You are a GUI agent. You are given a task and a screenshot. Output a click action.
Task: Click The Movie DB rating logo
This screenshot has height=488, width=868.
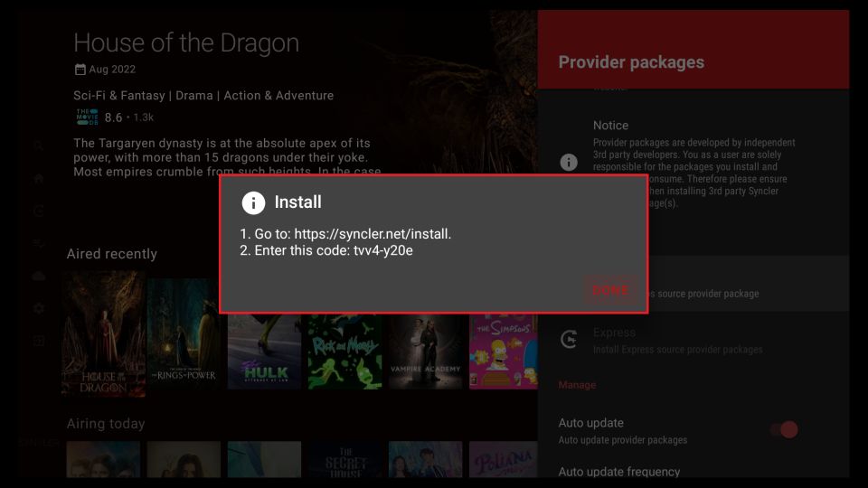[87, 117]
